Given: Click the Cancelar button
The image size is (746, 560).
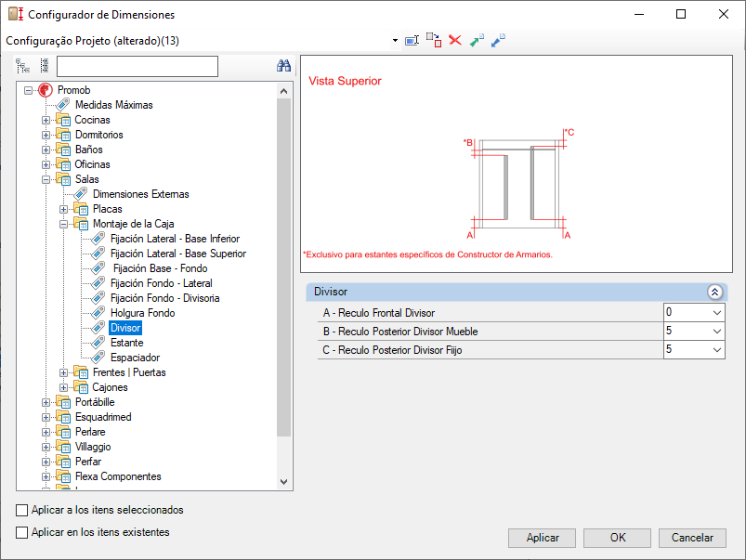Looking at the screenshot, I should [692, 538].
